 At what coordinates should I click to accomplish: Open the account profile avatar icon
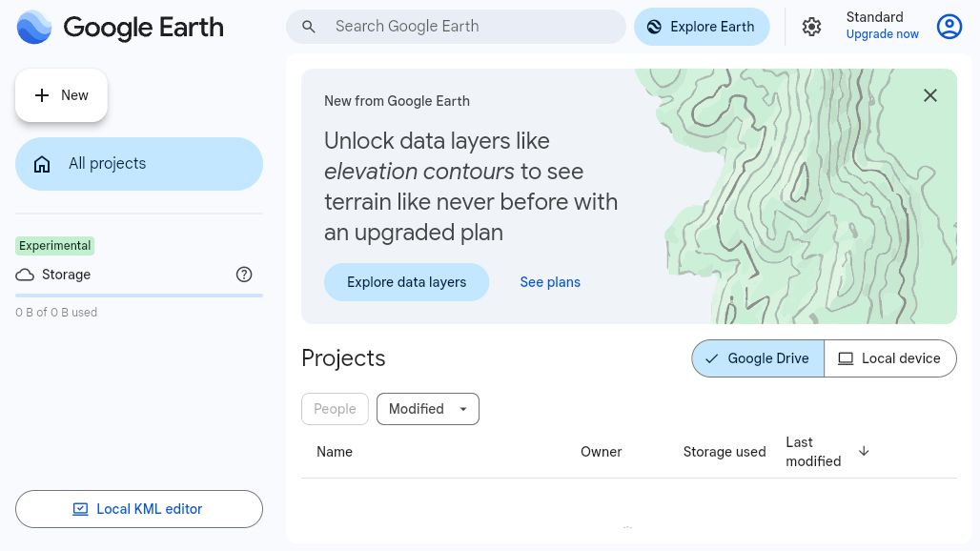click(949, 27)
